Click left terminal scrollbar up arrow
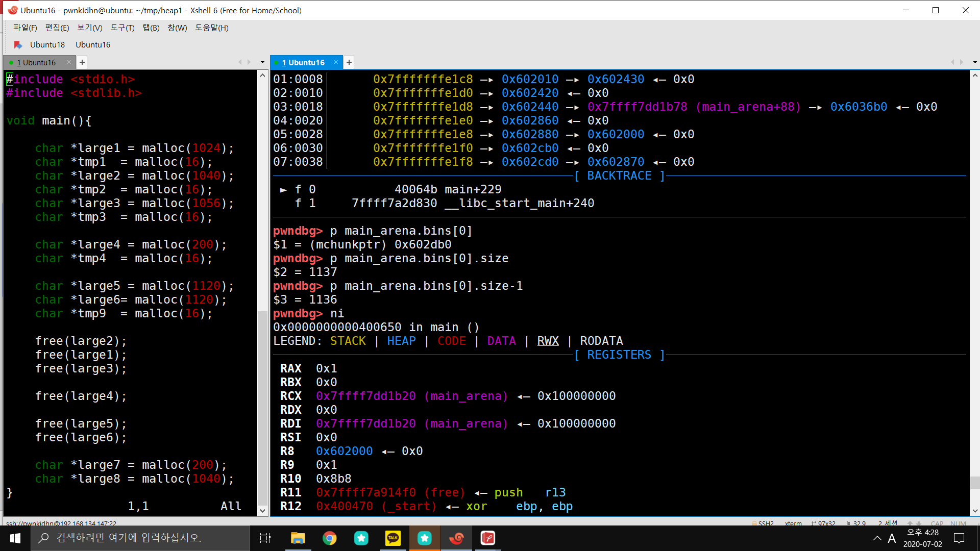The width and height of the screenshot is (980, 551). 262,76
